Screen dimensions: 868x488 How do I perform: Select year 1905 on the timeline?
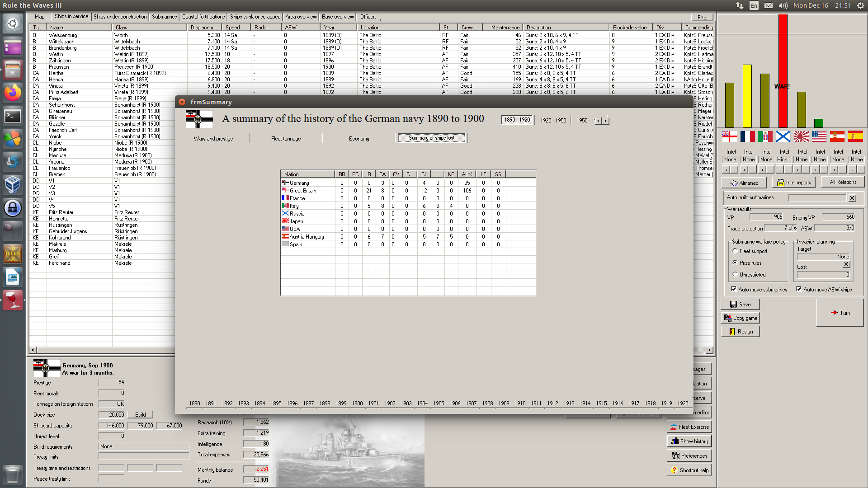pyautogui.click(x=439, y=404)
